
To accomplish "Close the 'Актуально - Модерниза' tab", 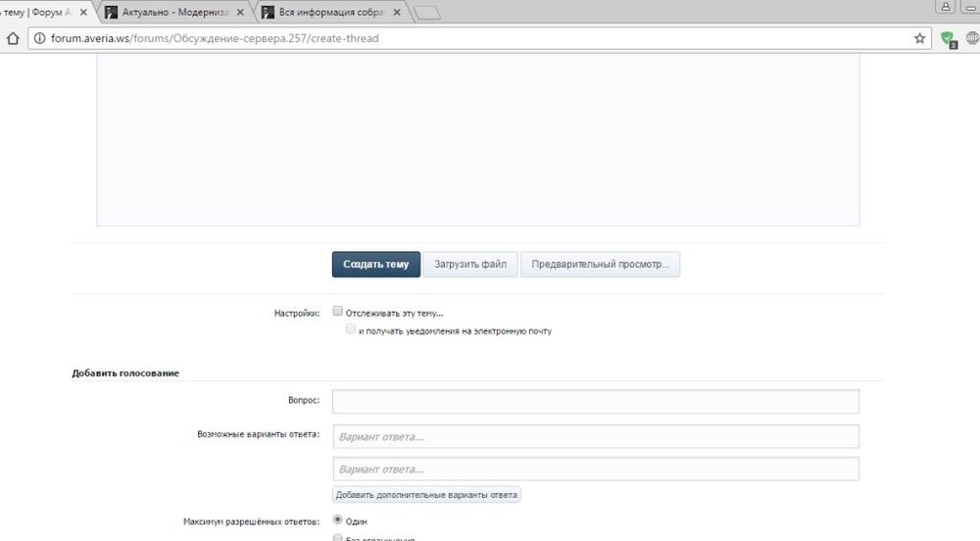I will 240,13.
